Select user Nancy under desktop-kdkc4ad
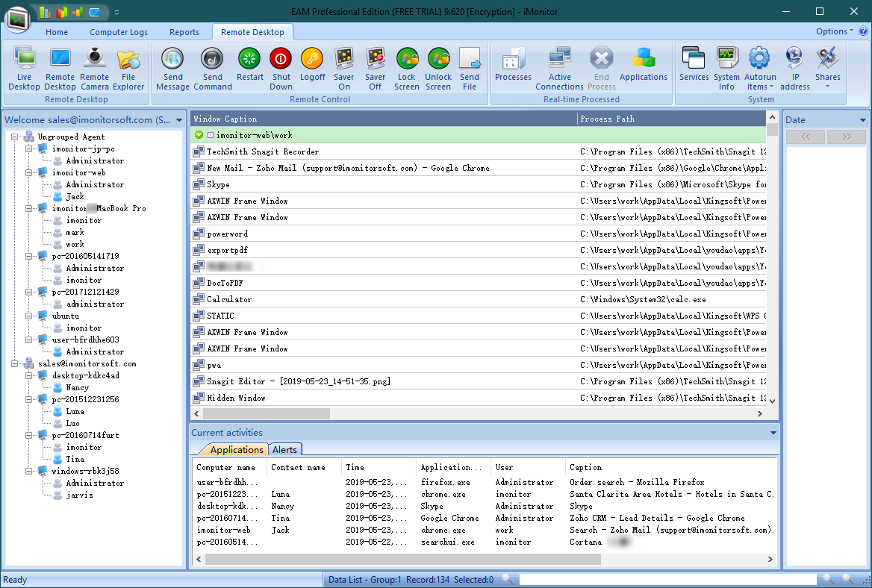 pos(78,387)
